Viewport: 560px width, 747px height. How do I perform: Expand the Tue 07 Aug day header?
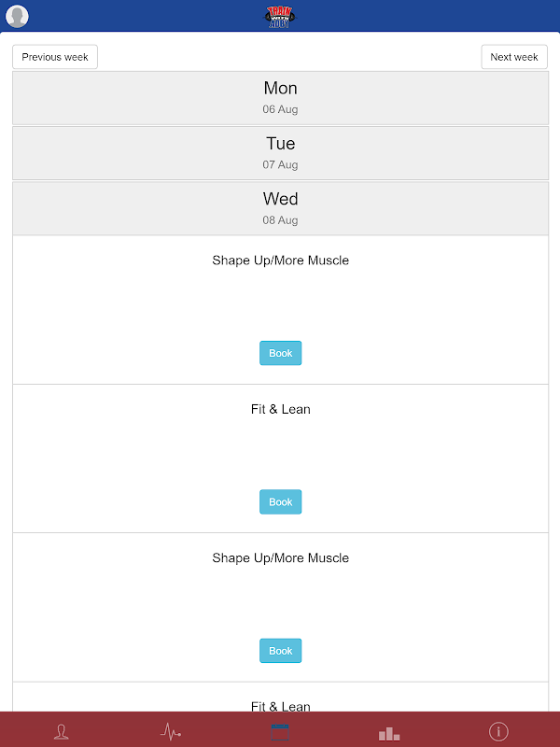click(280, 152)
